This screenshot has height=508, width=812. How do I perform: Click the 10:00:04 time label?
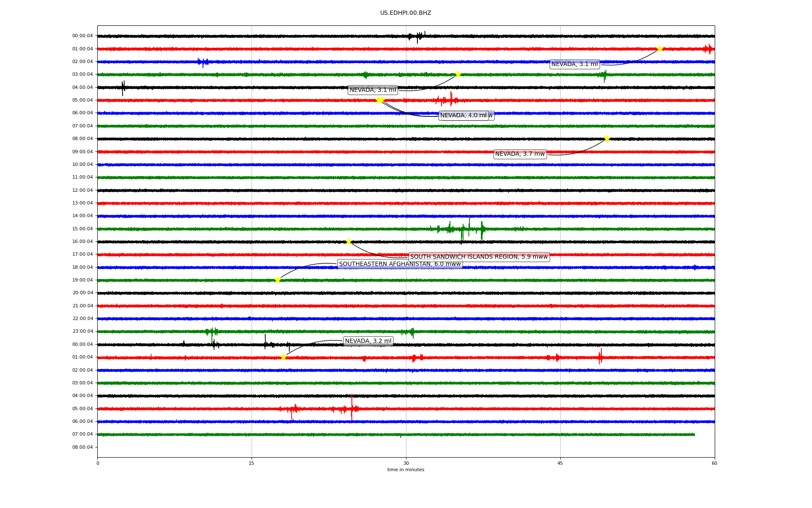pyautogui.click(x=82, y=164)
